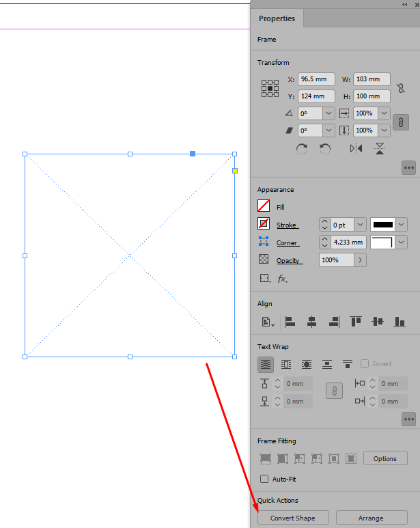Flip the frame vertically
420x528 pixels.
[380, 148]
